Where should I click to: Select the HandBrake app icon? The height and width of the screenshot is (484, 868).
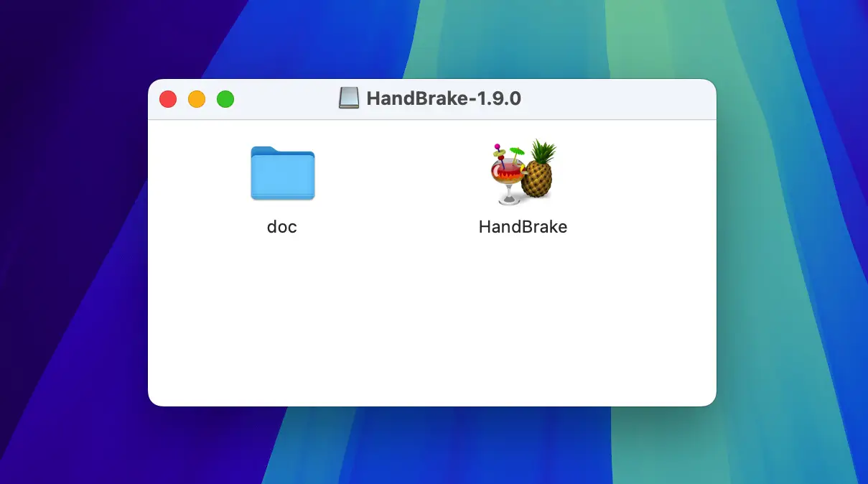[x=523, y=171]
